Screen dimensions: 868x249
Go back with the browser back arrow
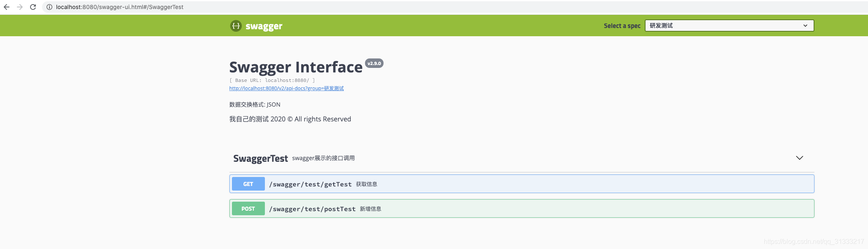7,7
